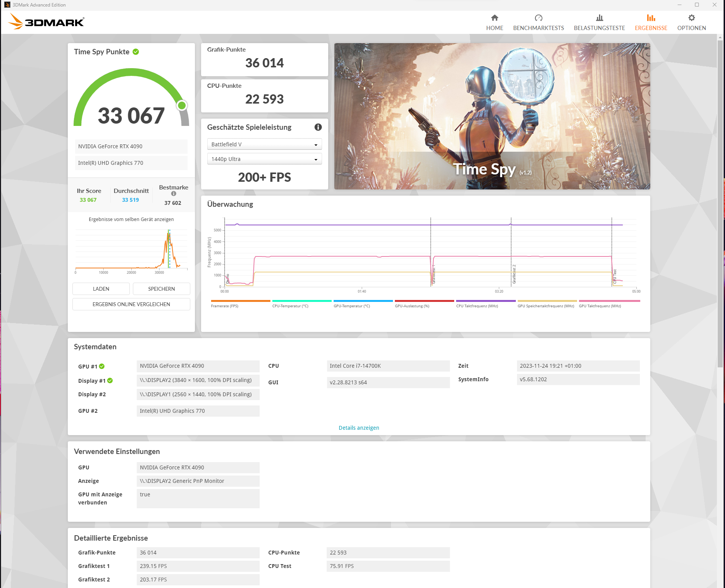This screenshot has width=725, height=588.
Task: Click the Details anzeigen link
Action: [x=359, y=428]
